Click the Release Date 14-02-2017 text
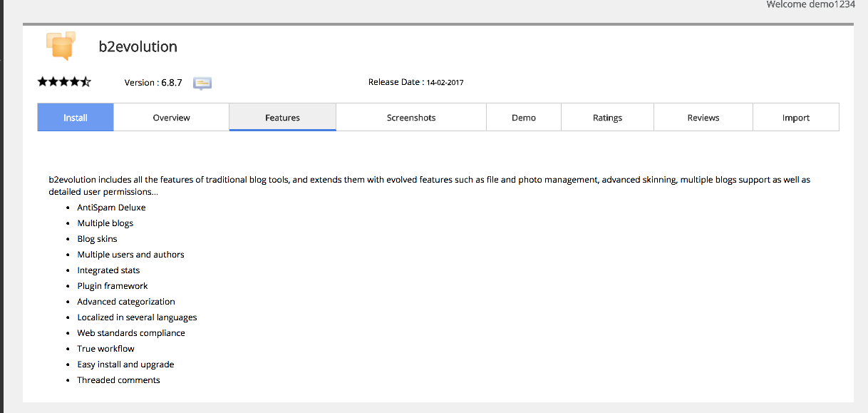 coord(416,82)
